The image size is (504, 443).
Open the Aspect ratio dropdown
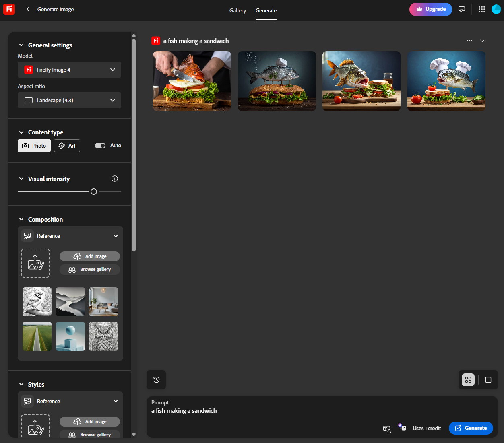[x=69, y=100]
